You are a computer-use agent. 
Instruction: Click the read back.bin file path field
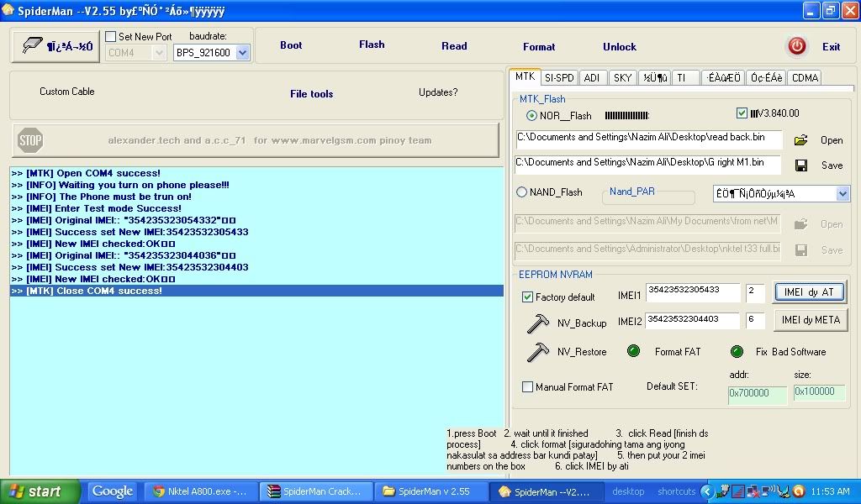pos(648,139)
